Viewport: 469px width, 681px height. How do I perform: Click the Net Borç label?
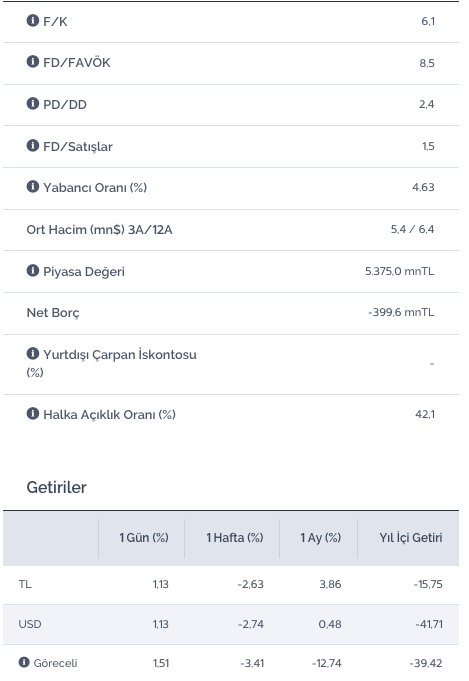click(x=53, y=313)
